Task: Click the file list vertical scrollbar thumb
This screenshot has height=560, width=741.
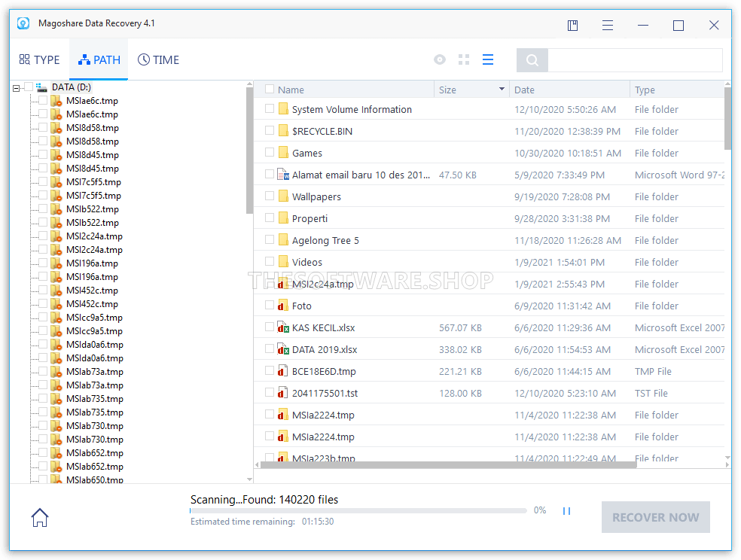Action: point(727,118)
